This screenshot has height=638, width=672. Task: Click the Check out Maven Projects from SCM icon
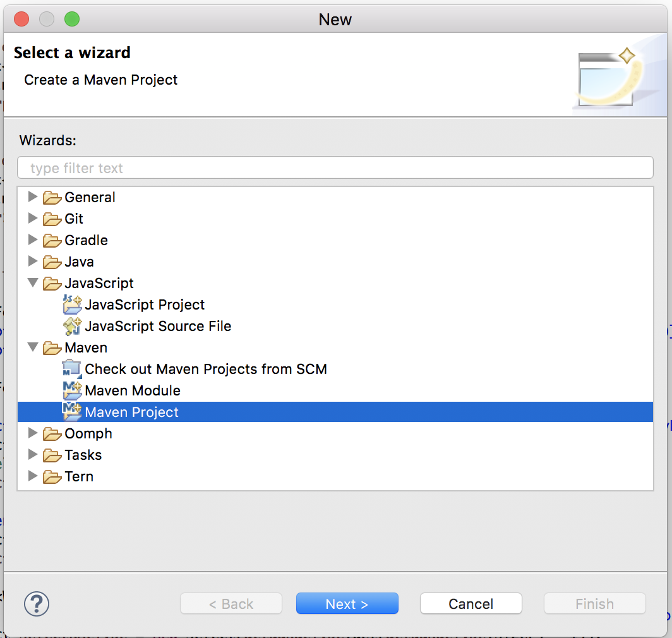pos(71,369)
